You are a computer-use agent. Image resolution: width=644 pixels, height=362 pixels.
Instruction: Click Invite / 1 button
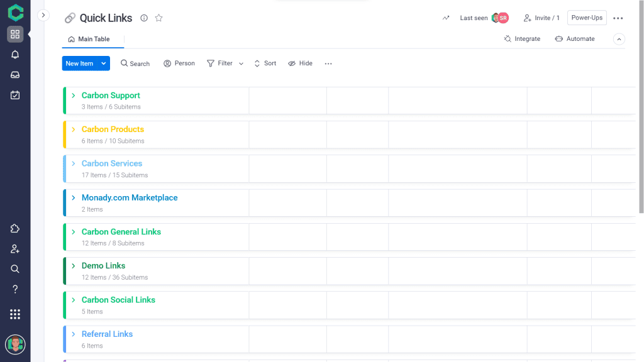[x=541, y=18]
